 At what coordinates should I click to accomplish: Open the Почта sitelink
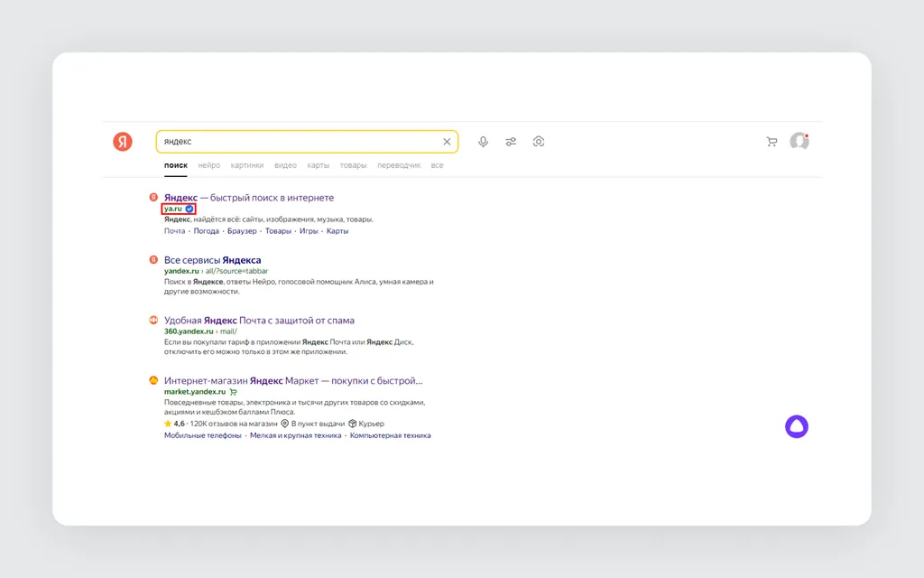pos(174,231)
